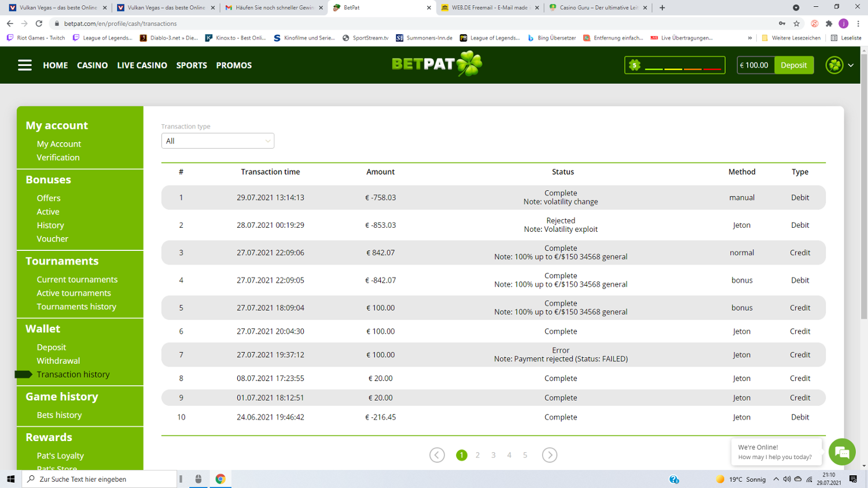
Task: Bookmark this page with star icon
Action: 797,24
